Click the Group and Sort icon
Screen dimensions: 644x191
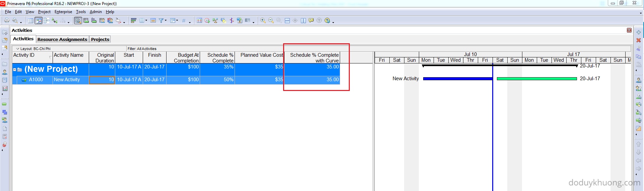tap(133, 21)
